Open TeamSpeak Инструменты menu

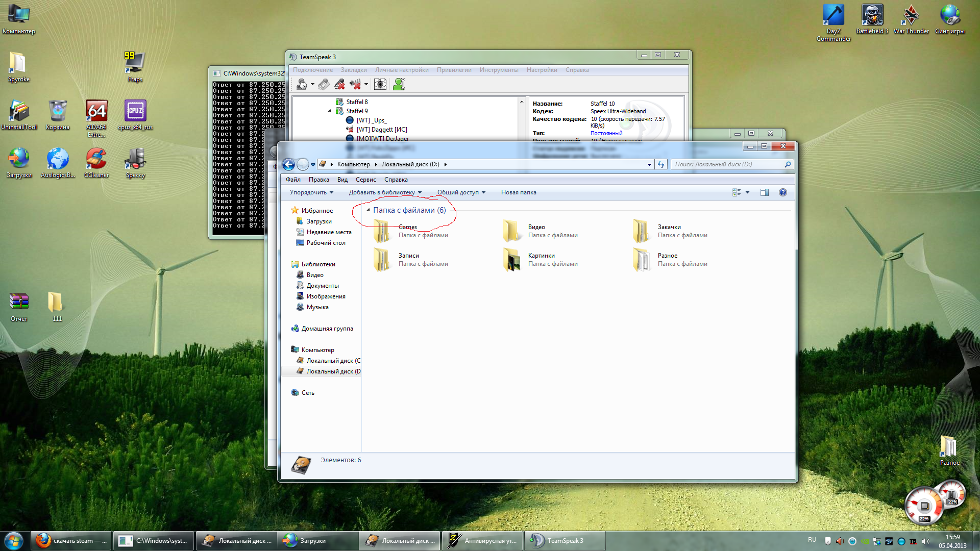tap(499, 70)
